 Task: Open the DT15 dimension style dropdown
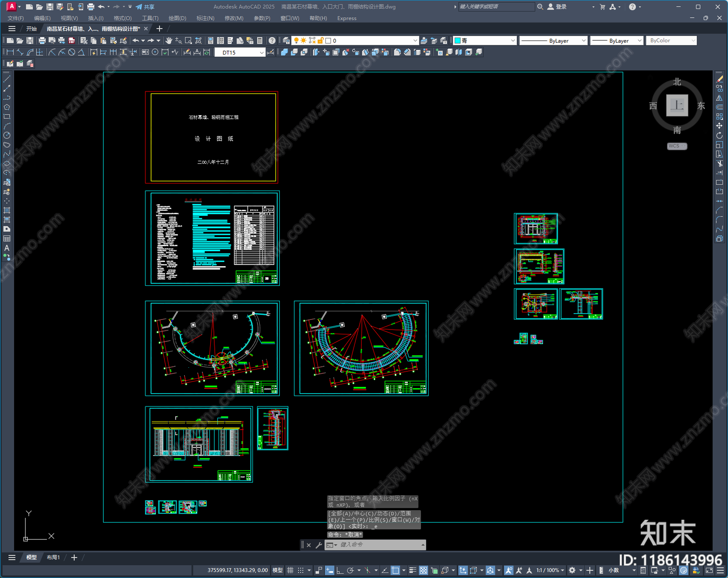coord(240,52)
